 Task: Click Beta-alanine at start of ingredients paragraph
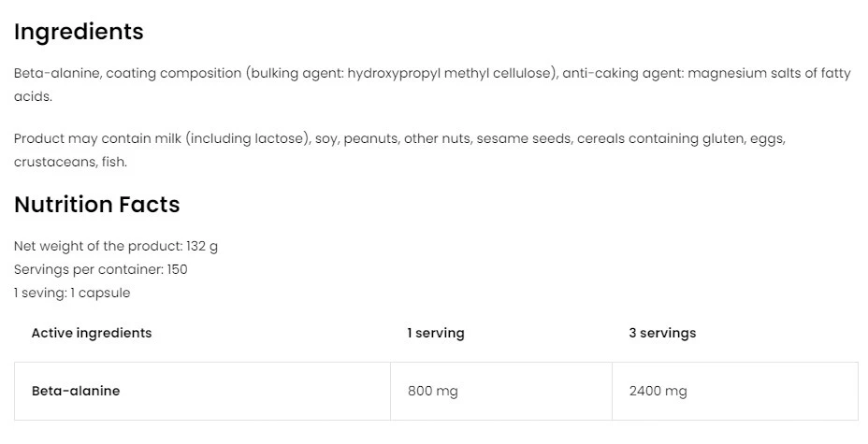click(56, 73)
